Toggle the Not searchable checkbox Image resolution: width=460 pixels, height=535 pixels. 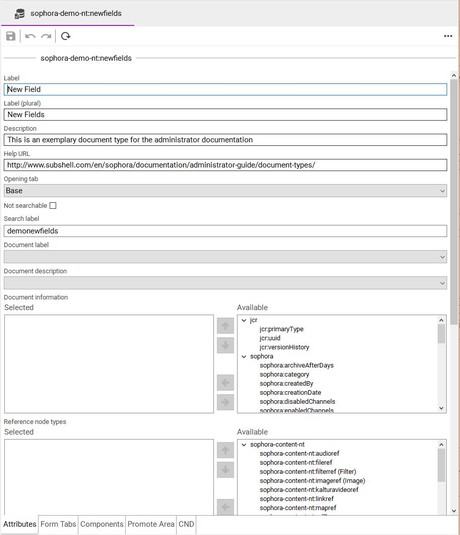pyautogui.click(x=53, y=205)
